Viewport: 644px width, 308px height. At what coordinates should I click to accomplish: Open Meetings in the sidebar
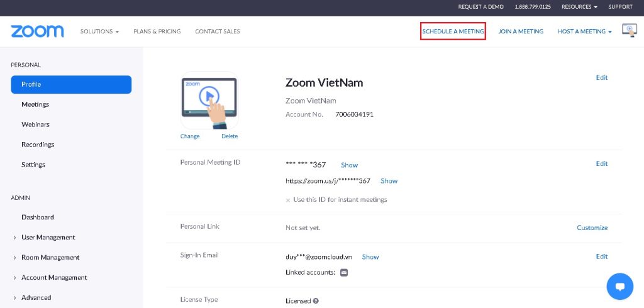[35, 104]
